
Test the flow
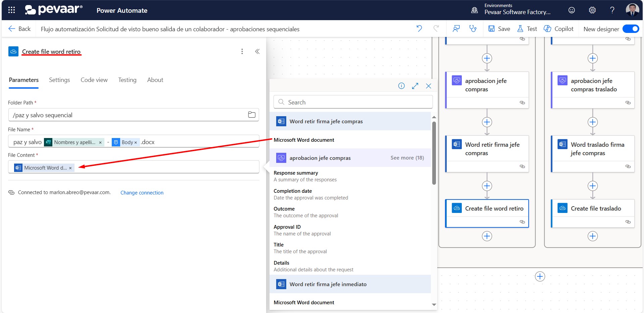coord(527,29)
